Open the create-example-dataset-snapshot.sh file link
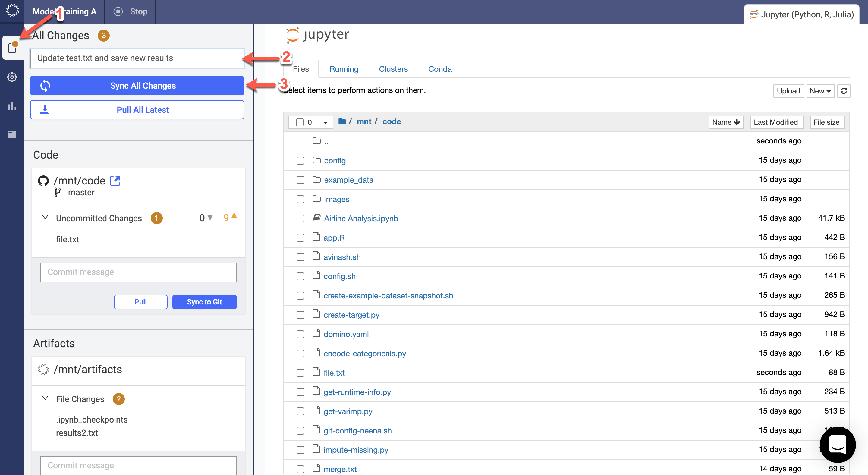Viewport: 868px width, 475px height. coord(388,295)
